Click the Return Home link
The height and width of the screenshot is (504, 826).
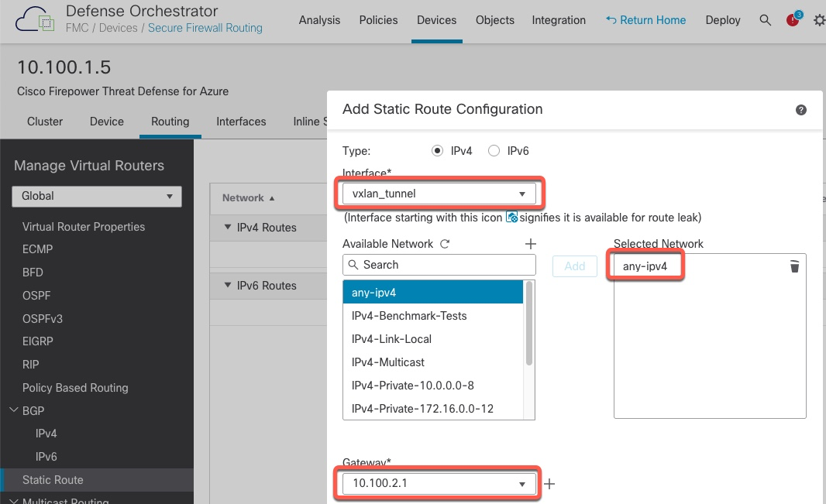pyautogui.click(x=645, y=20)
